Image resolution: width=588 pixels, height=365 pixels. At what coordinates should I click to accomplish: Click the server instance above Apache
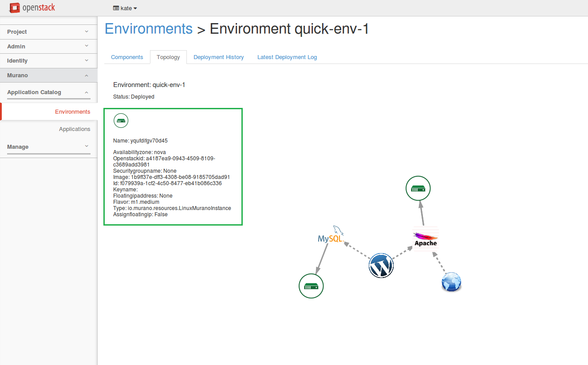418,189
